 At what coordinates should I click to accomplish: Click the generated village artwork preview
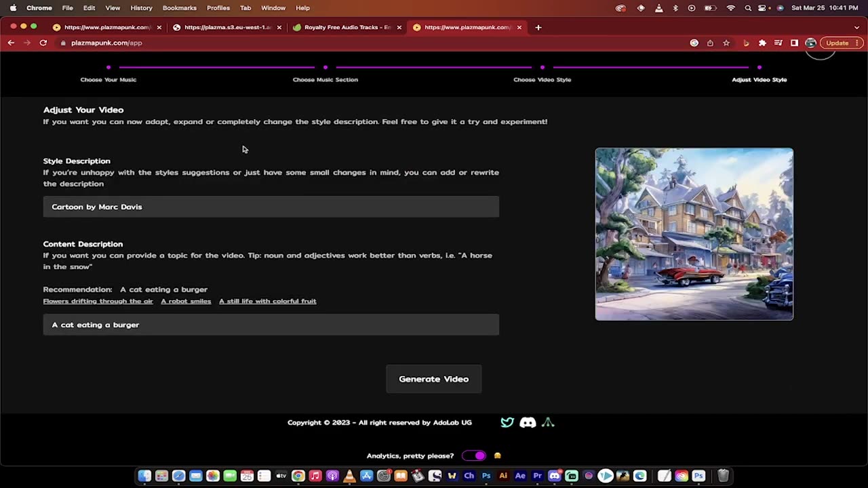[x=694, y=234]
